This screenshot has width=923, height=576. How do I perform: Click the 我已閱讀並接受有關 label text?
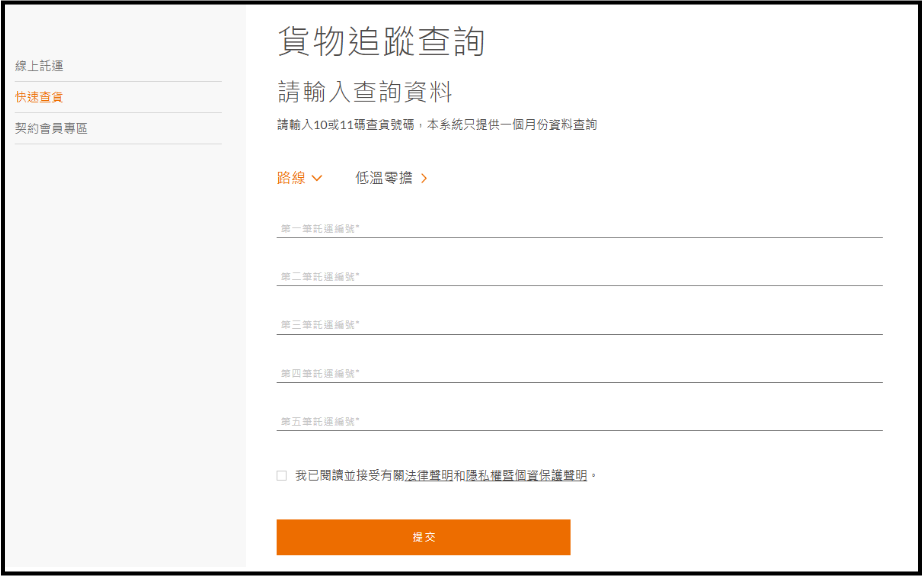pyautogui.click(x=349, y=476)
